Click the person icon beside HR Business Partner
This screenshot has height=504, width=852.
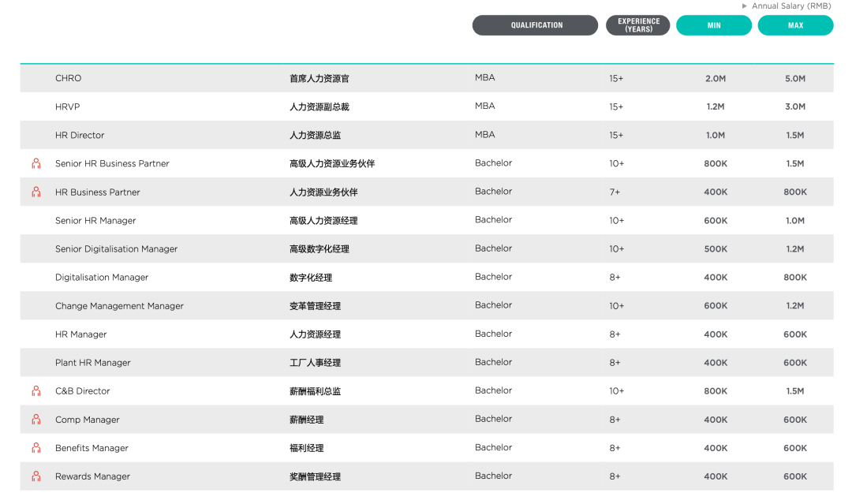(x=35, y=192)
